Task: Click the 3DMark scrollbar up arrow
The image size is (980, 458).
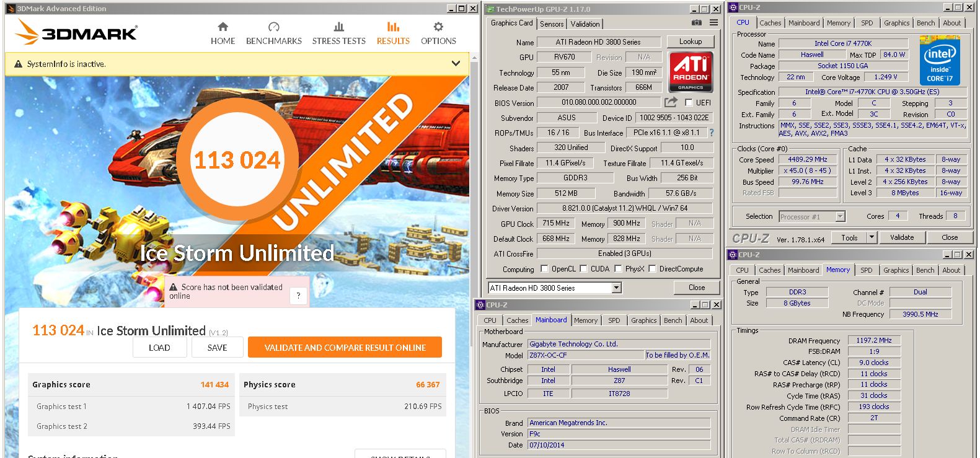Action: pos(474,58)
